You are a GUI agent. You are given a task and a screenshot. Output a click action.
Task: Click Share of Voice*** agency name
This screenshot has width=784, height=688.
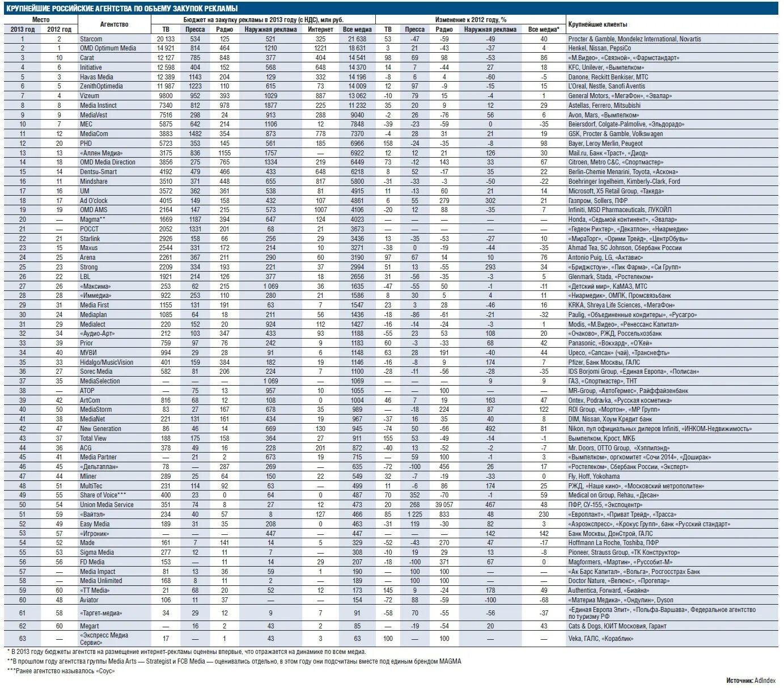(x=103, y=495)
